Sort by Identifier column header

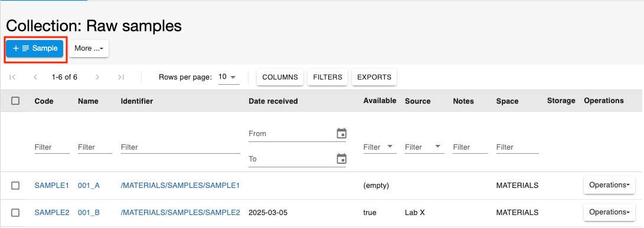pos(137,101)
